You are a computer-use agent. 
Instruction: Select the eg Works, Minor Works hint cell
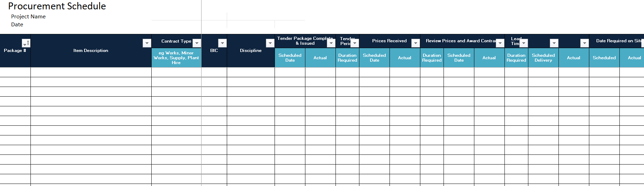point(176,57)
